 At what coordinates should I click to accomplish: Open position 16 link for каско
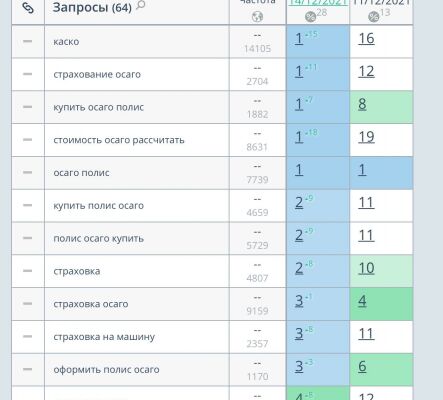(x=366, y=38)
